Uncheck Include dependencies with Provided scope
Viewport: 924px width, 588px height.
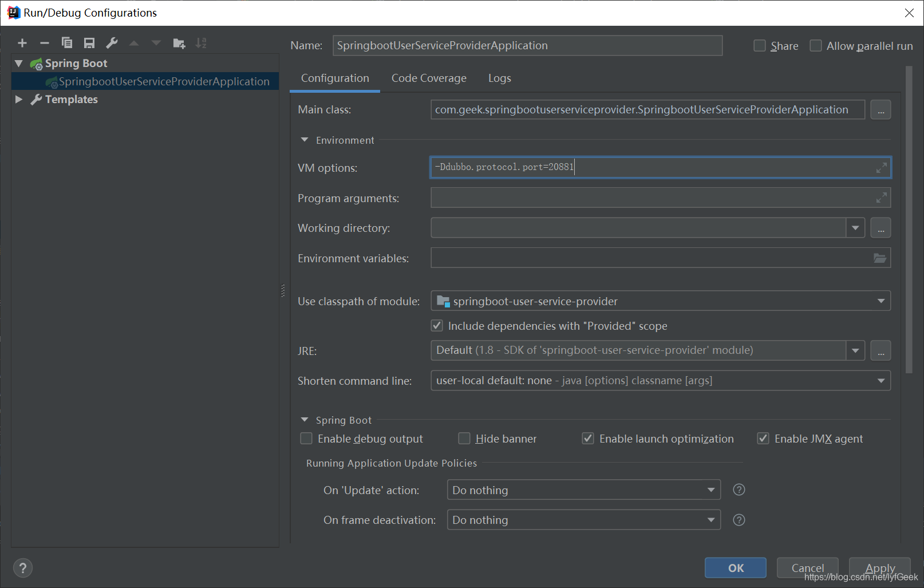coord(437,326)
